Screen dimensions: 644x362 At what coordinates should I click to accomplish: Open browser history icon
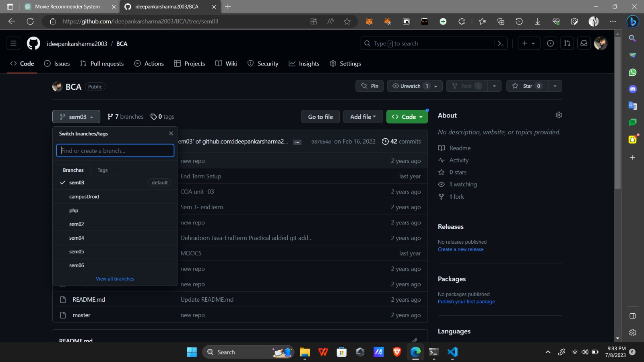(x=519, y=21)
